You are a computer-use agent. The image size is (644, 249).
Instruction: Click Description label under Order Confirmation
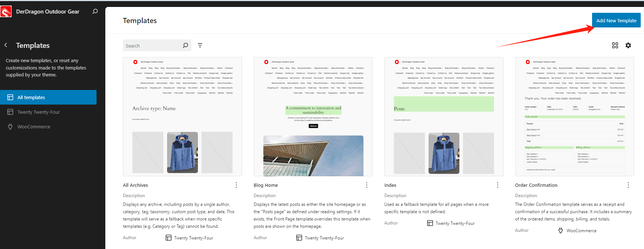point(526,196)
